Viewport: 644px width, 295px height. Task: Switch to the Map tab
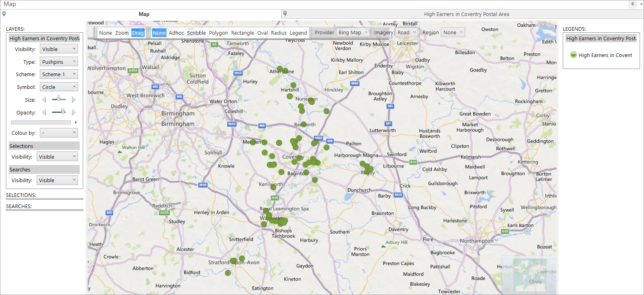pos(144,14)
